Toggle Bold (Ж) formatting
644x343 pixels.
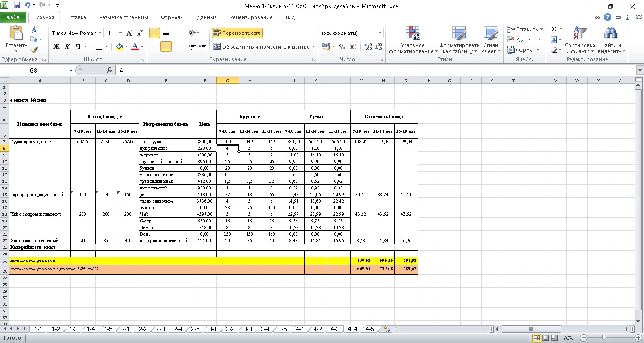57,47
